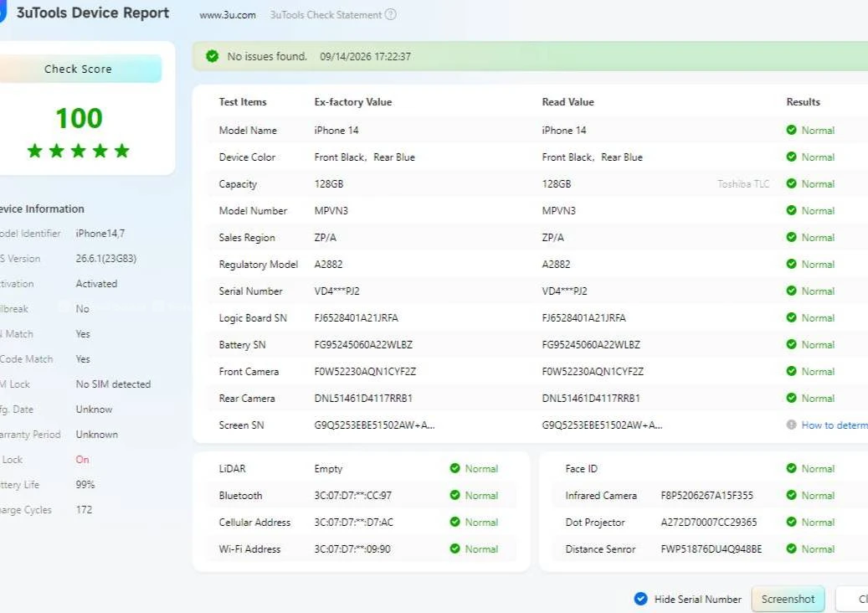Click the Toshiba TLC label in Capacity row
Viewport: 868px width, 613px height.
(x=743, y=184)
